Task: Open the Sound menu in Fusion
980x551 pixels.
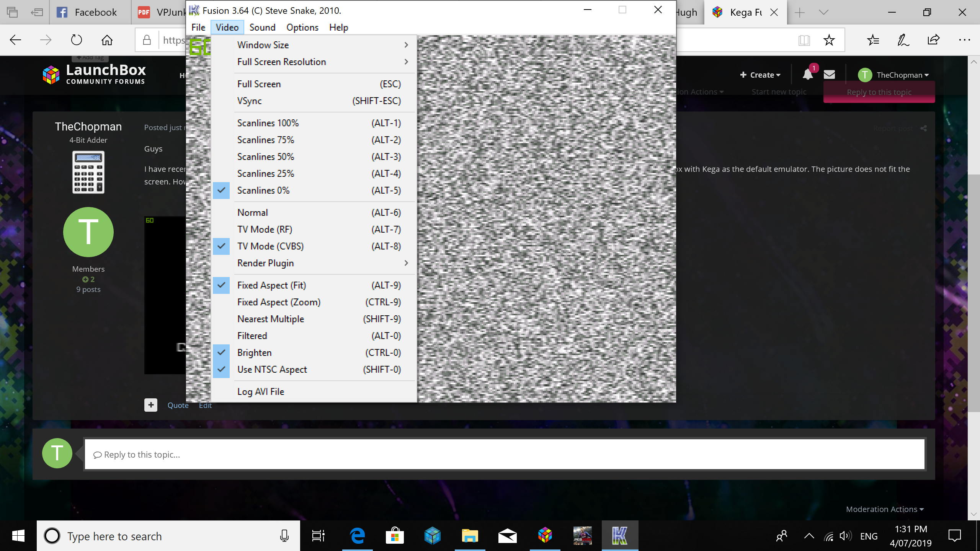Action: (x=262, y=27)
